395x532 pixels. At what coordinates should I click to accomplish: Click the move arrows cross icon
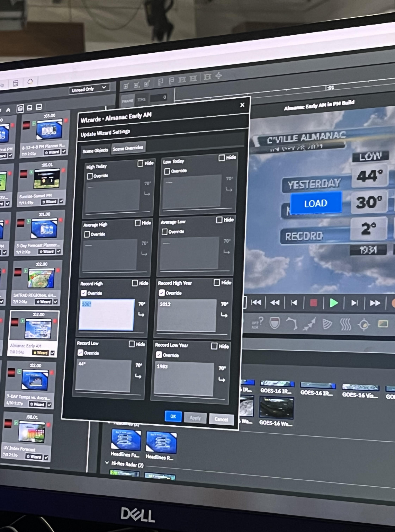click(218, 76)
